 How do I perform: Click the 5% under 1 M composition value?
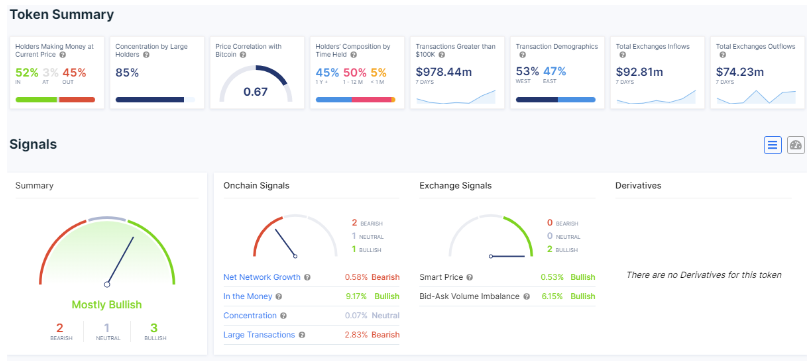[x=379, y=72]
